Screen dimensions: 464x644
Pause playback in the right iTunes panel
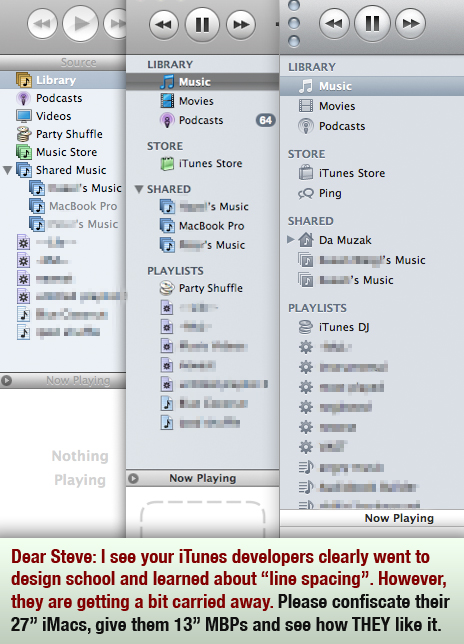(372, 23)
